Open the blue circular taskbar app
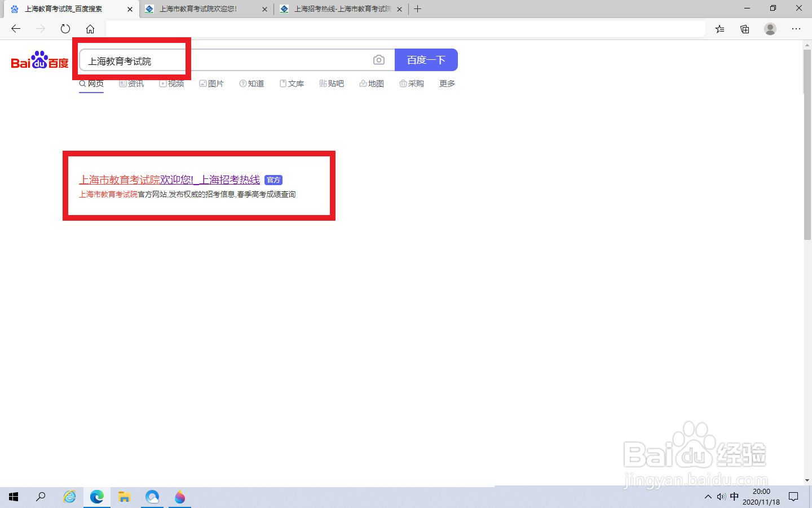This screenshot has width=812, height=508. pos(152,497)
